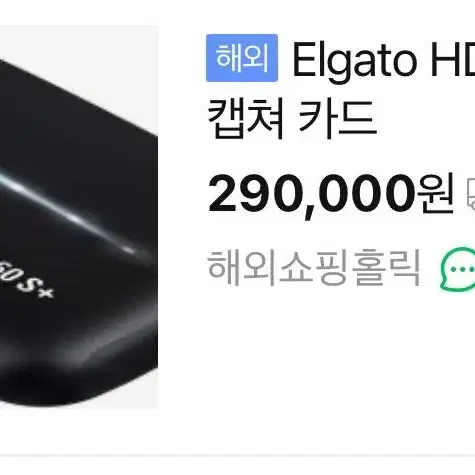Click the gray delivery truck icon
This screenshot has height=475, width=475.
coord(471,194)
